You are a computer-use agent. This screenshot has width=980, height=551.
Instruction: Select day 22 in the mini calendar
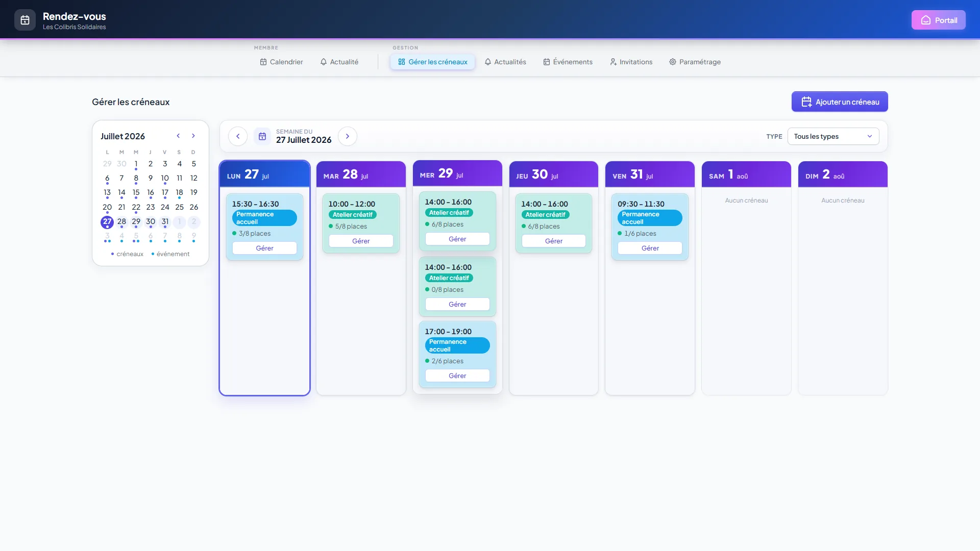[136, 208]
